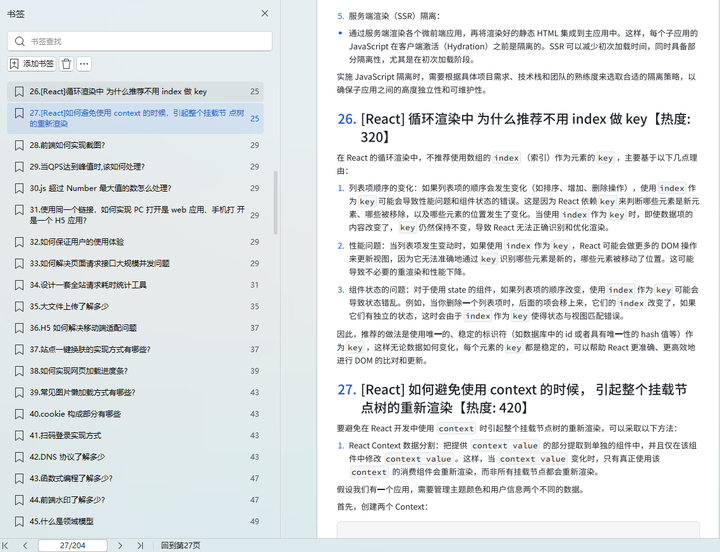Click the search magnifier icon

click(x=19, y=41)
